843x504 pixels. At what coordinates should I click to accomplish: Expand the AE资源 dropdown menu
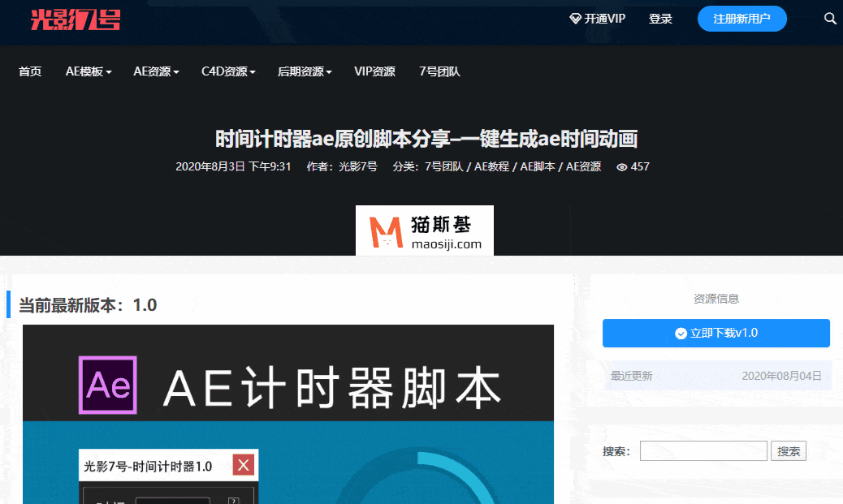coord(156,71)
